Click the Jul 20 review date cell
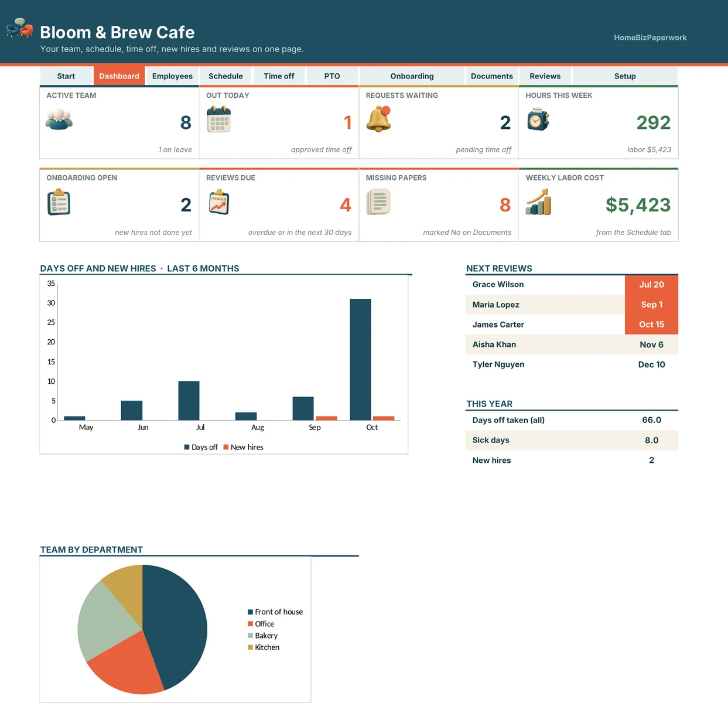Screen dimensions: 728x703 [651, 285]
